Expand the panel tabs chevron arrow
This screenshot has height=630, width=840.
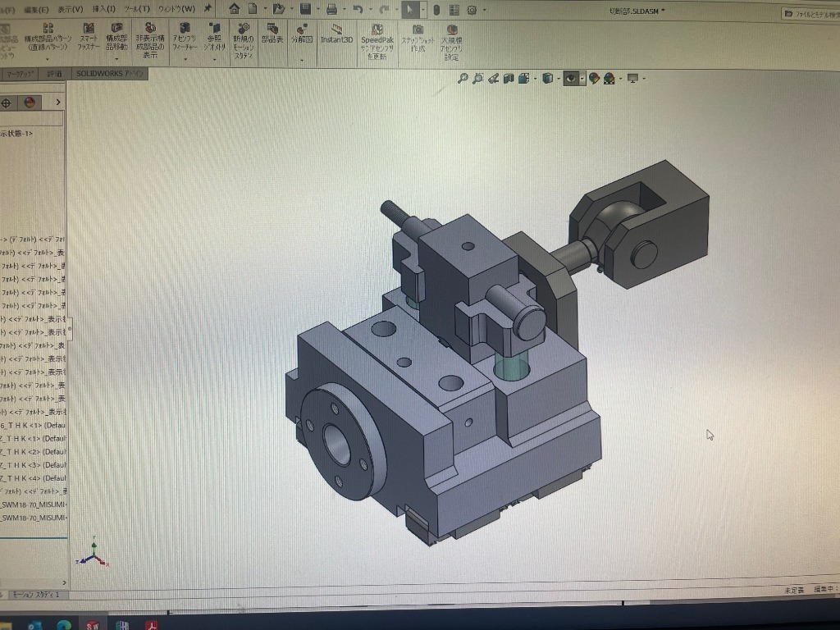click(57, 103)
